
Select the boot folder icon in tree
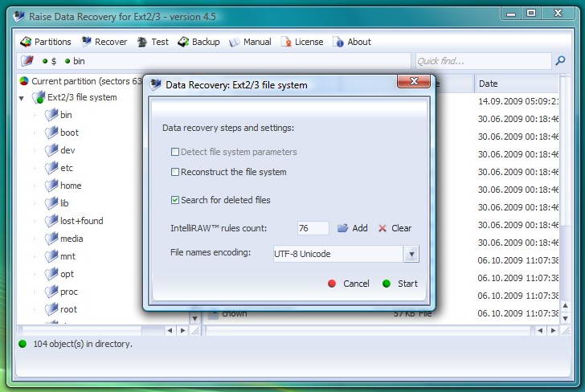point(51,132)
